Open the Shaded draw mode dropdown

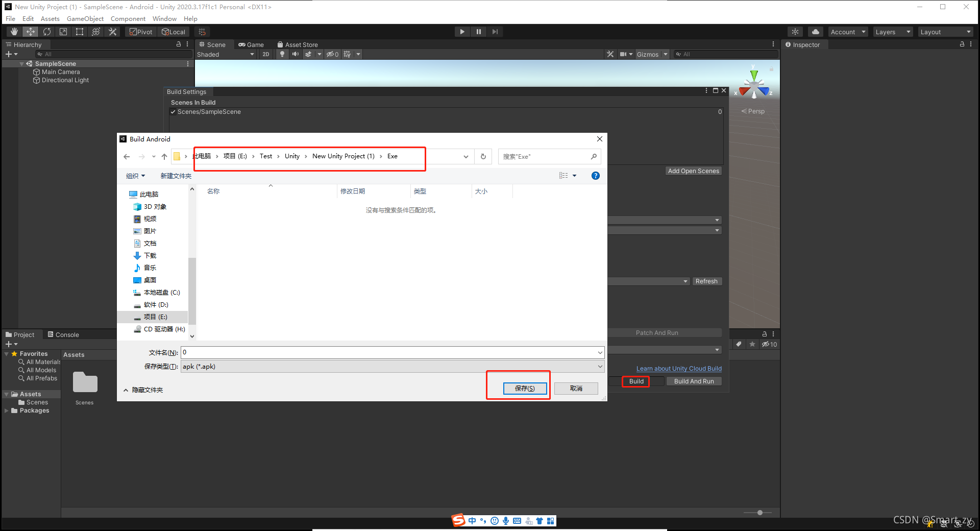(x=226, y=54)
